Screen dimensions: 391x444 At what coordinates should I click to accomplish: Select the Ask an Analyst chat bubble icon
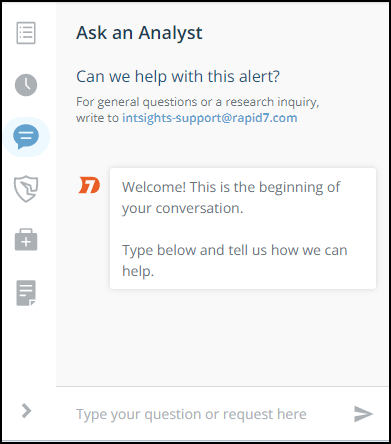point(26,137)
